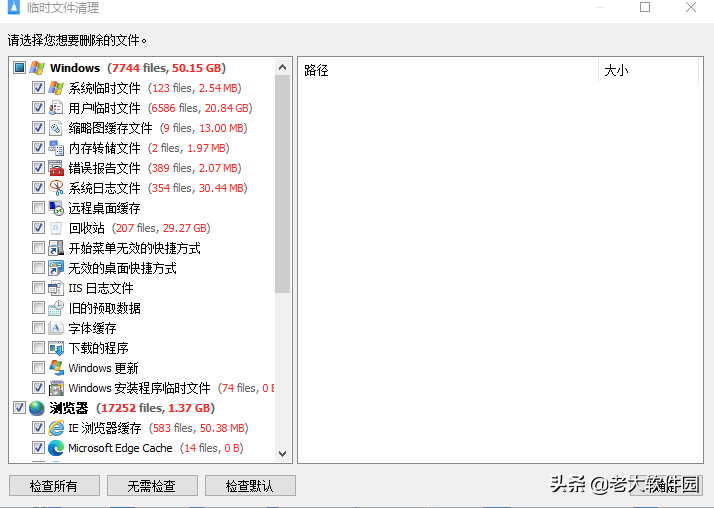714x508 pixels.
Task: Click the 无需检查 button
Action: click(x=151, y=486)
